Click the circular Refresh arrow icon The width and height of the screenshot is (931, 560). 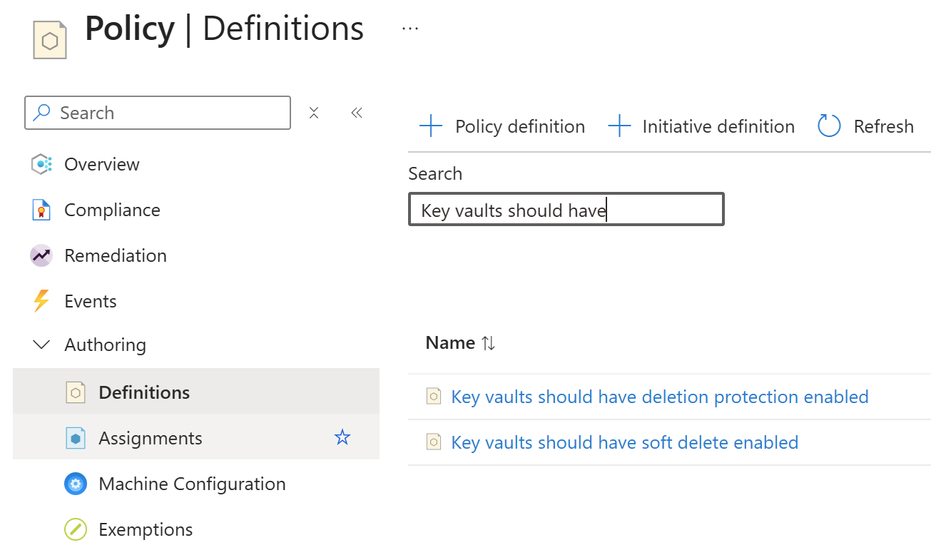click(x=829, y=126)
